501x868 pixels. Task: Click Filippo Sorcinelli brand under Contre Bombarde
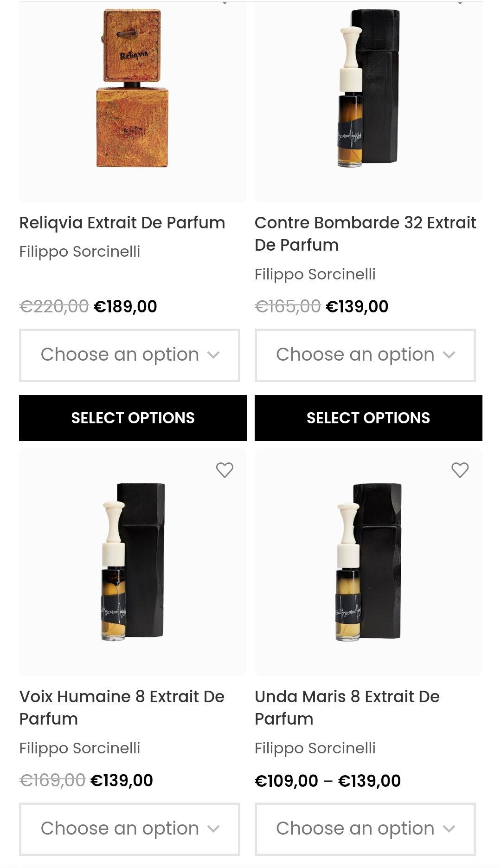click(315, 274)
